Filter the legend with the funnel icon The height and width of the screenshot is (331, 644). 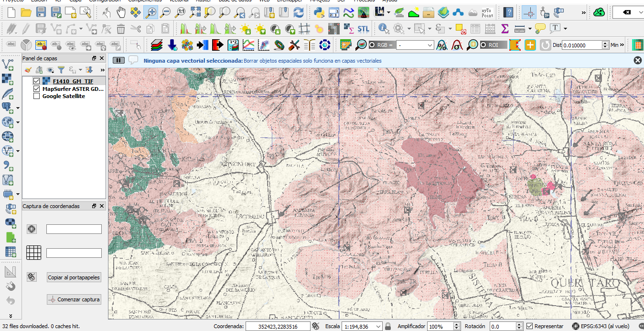pos(61,70)
